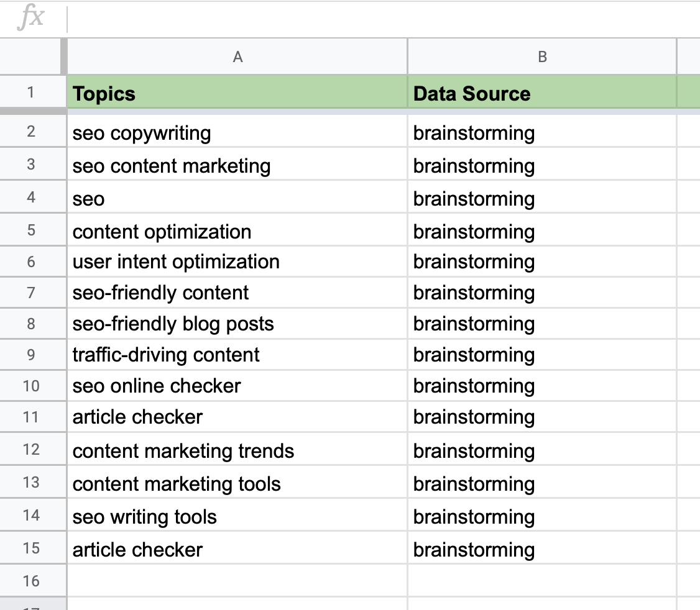Select column A header

pos(237,57)
